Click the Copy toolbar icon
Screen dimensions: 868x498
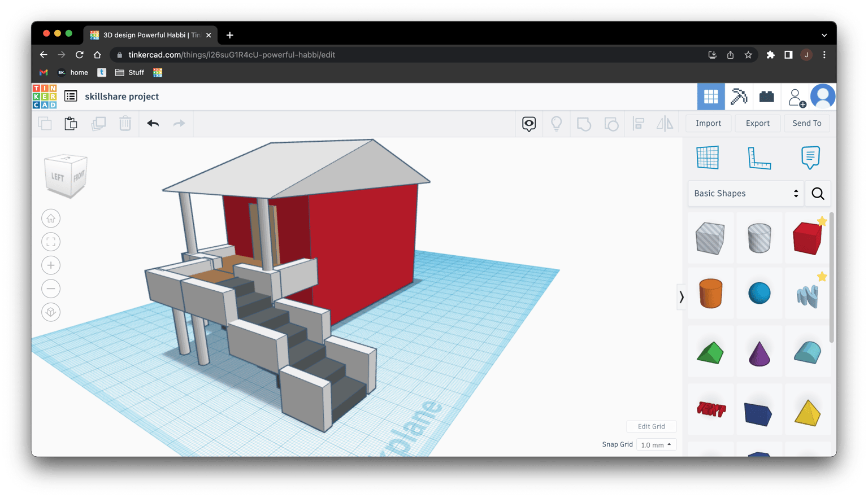[x=45, y=123]
